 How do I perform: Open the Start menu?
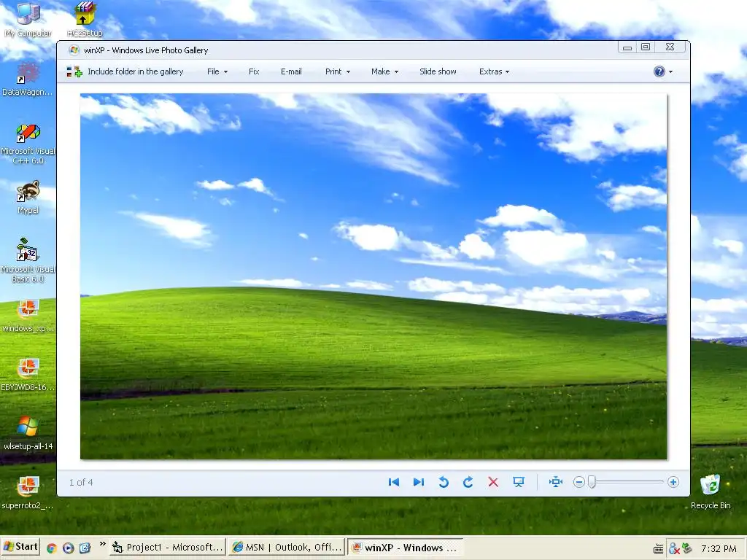(x=20, y=547)
